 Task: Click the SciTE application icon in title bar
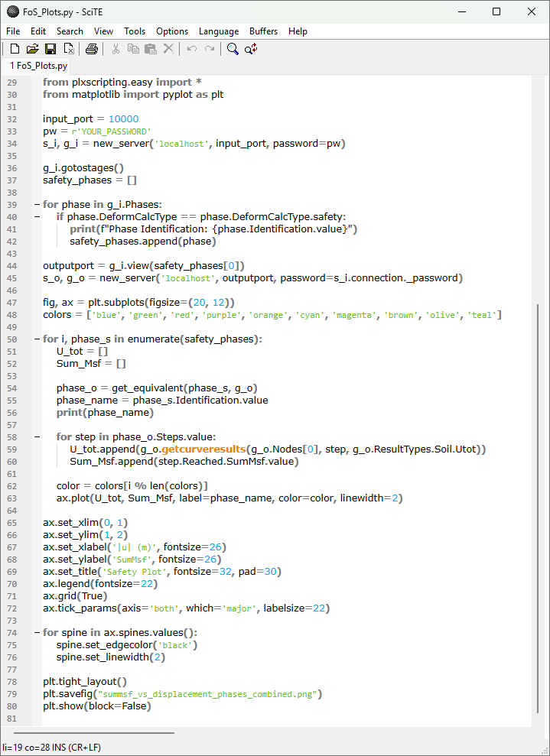tap(13, 11)
